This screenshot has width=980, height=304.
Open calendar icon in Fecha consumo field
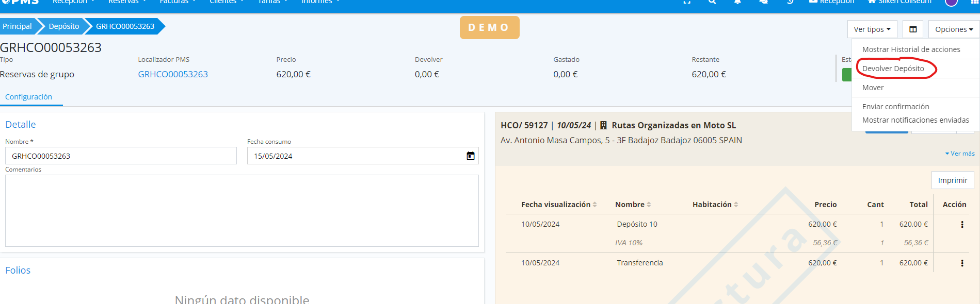(470, 156)
